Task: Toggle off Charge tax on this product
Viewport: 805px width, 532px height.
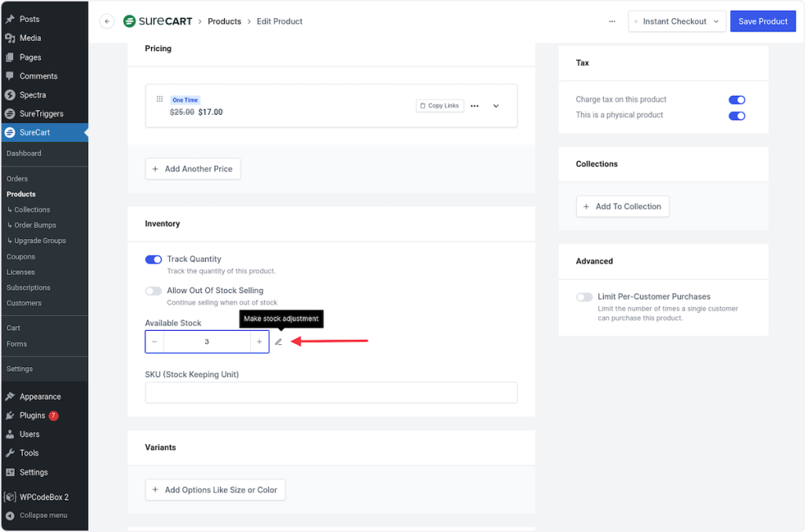Action: pyautogui.click(x=737, y=100)
